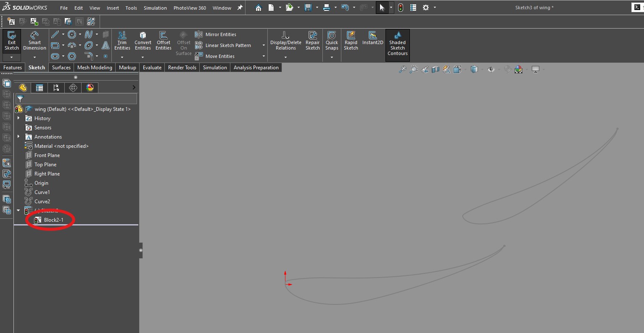Open the Linear Sketch Pattern dropdown arrow
The image size is (644, 333).
tap(264, 45)
